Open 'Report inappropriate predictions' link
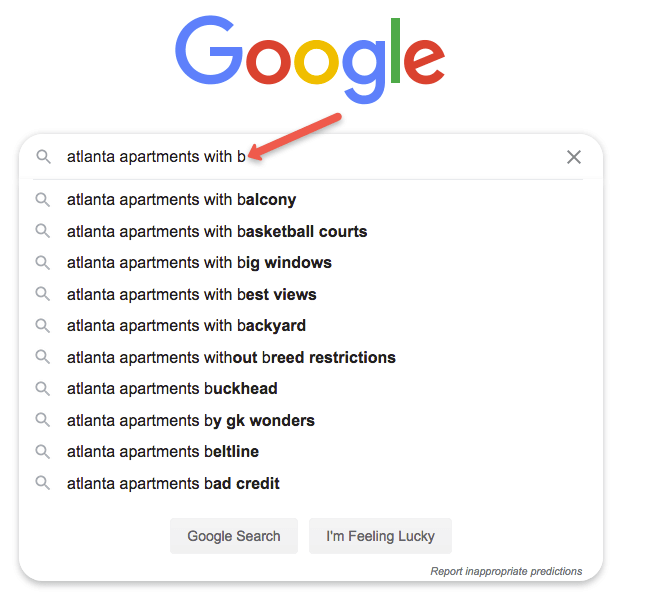667x593 pixels. (506, 571)
